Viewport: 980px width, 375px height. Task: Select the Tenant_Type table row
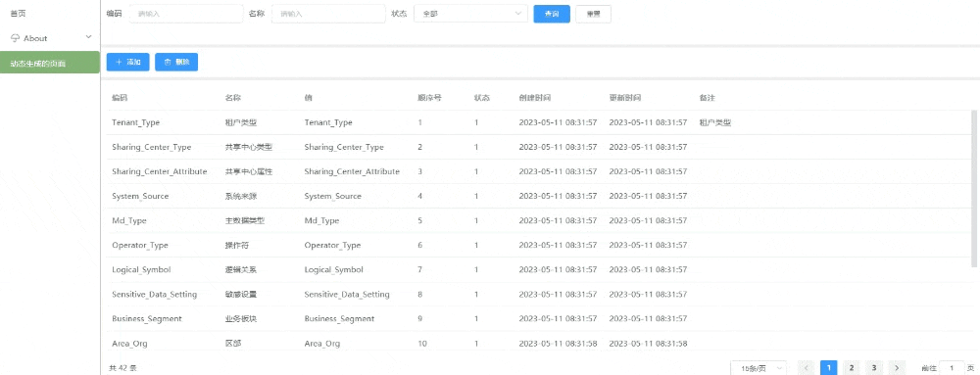tap(537, 122)
